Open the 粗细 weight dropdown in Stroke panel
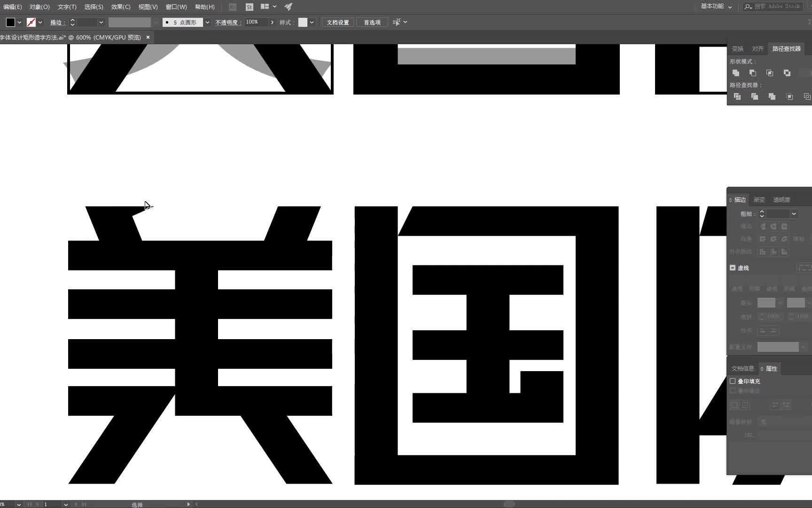The height and width of the screenshot is (508, 812). click(794, 214)
